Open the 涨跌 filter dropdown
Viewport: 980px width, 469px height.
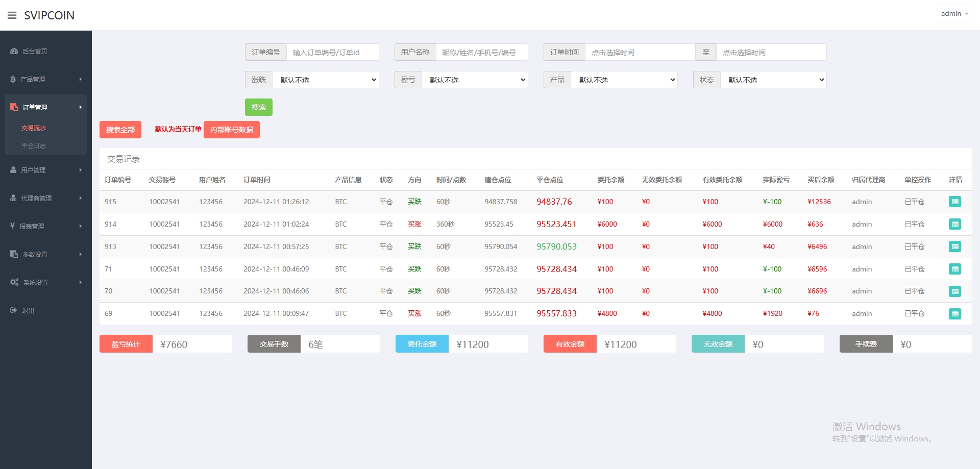click(326, 80)
